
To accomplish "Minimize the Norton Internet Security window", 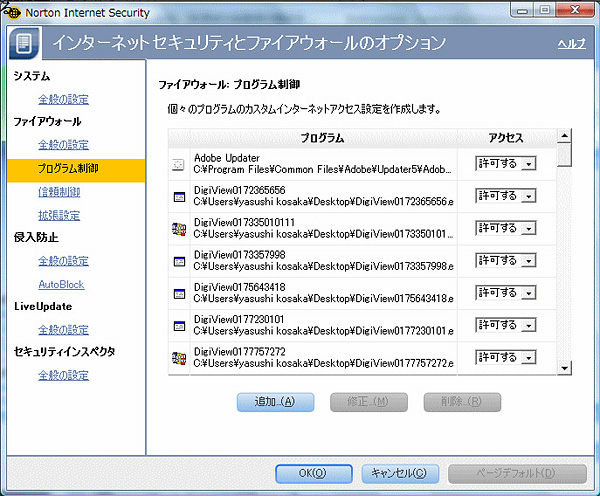I will [x=522, y=10].
